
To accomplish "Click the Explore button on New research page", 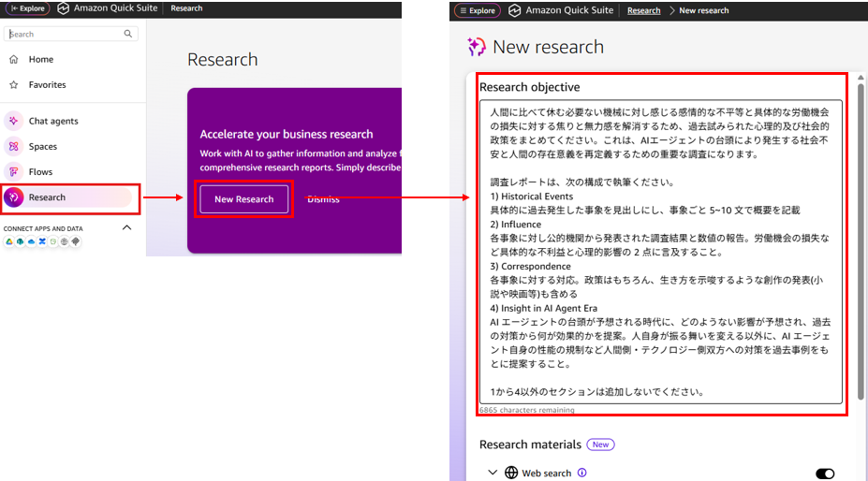I will 478,10.
